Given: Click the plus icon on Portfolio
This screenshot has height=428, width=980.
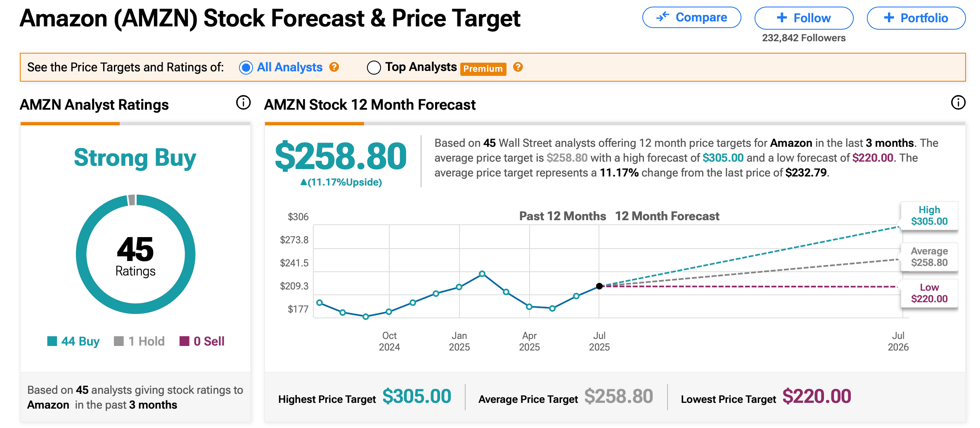Looking at the screenshot, I should pos(889,18).
